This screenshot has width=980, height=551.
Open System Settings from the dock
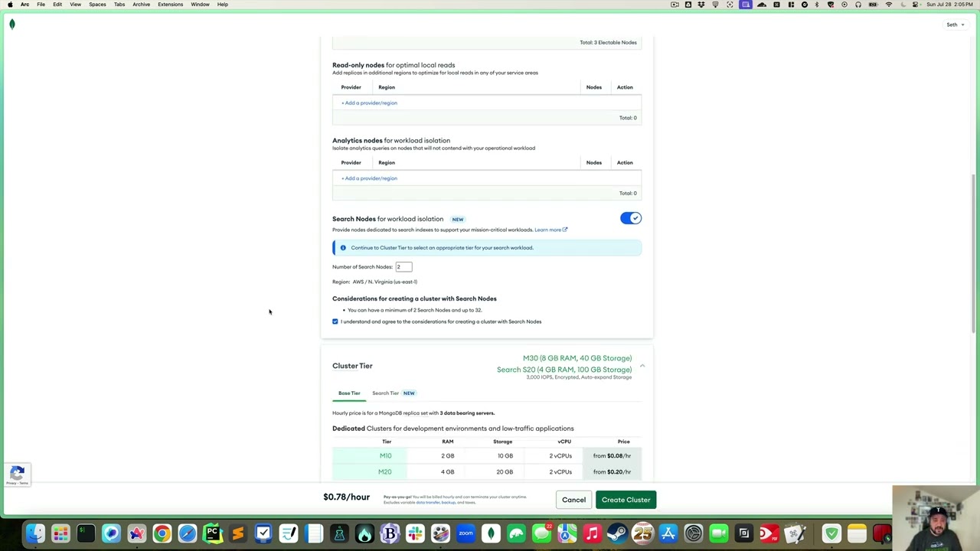693,533
